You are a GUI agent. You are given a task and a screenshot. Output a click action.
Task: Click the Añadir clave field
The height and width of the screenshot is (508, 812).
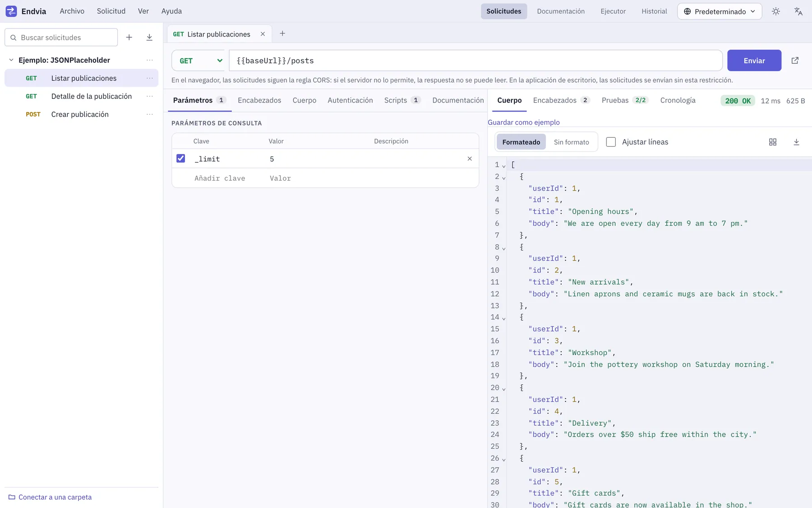[228, 178]
